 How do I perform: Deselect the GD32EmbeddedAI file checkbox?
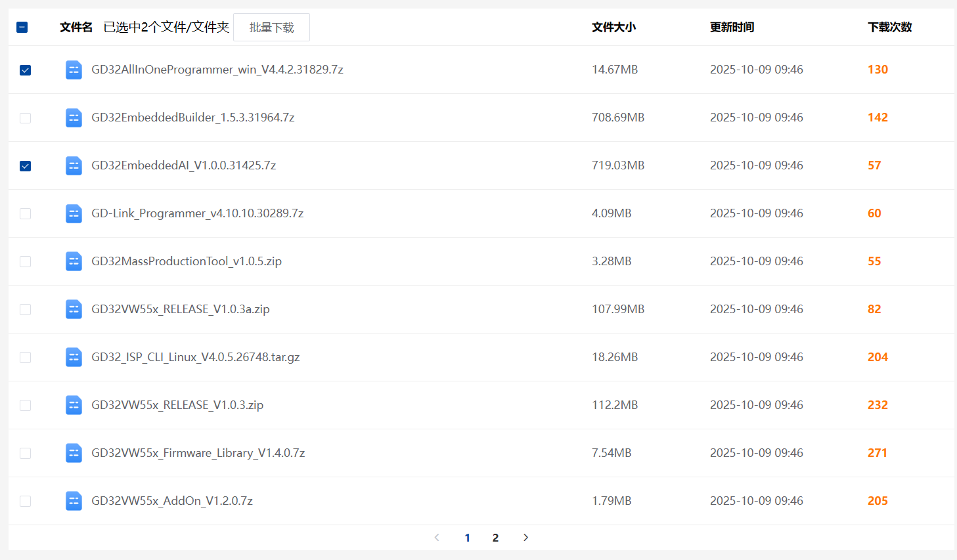pos(26,166)
